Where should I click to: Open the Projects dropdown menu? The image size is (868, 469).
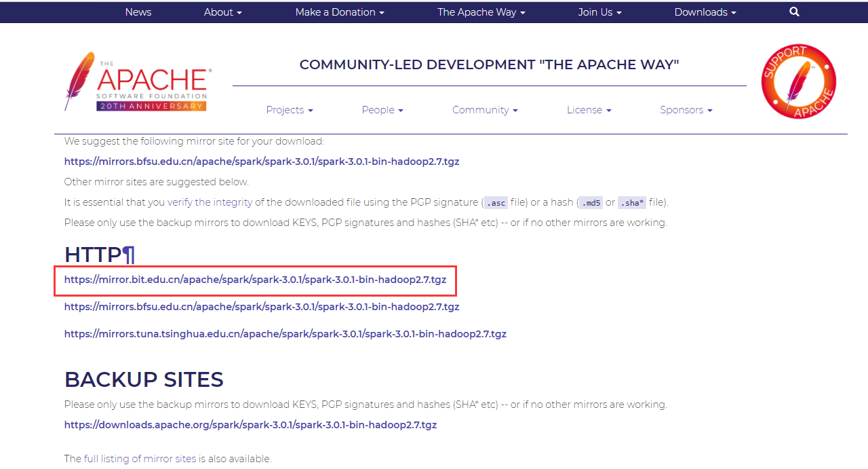click(290, 110)
